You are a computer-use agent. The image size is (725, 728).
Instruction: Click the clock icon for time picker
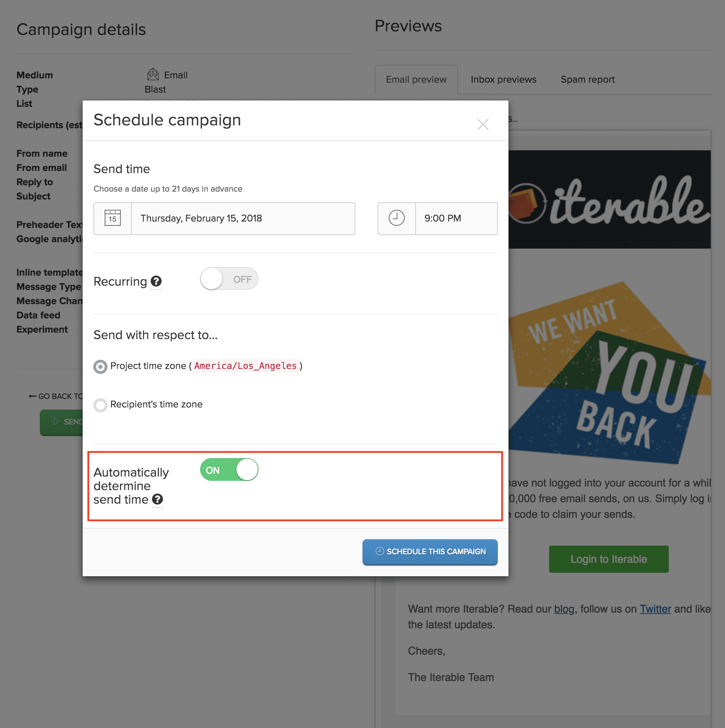(x=396, y=219)
